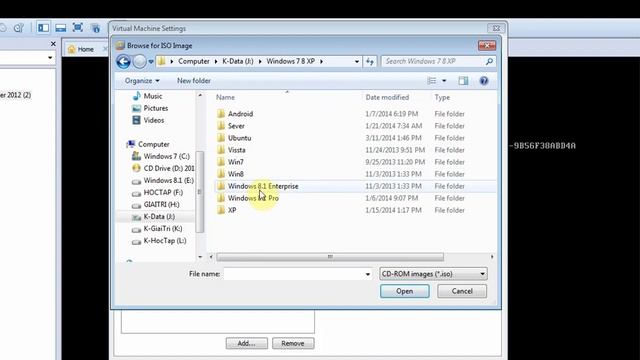Sort by the Type column header
The height and width of the screenshot is (360, 640).
pyautogui.click(x=442, y=97)
